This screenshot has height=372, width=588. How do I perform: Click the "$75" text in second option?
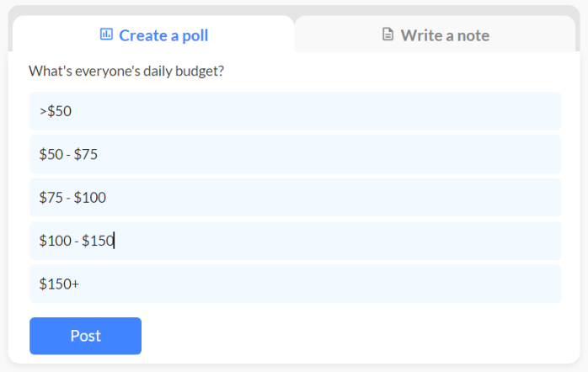tap(86, 154)
